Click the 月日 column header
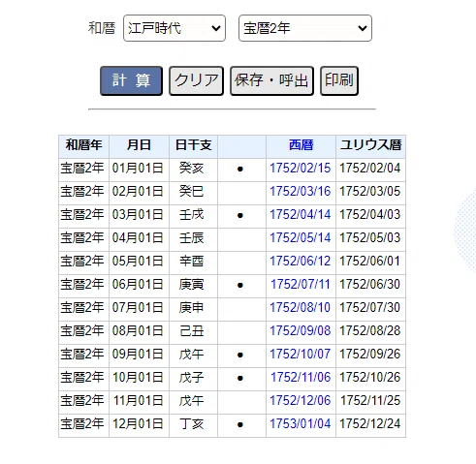Viewport: 476px width, 464px height. click(139, 145)
